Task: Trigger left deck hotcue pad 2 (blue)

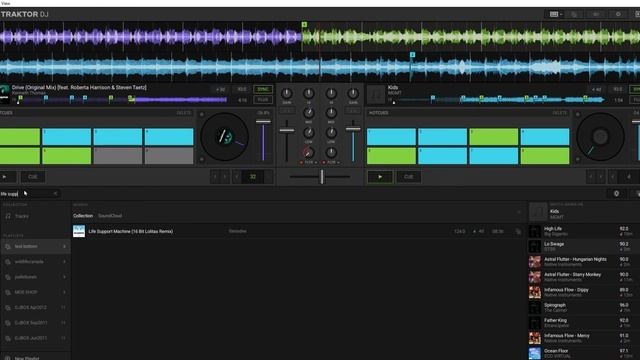Action: 67,137
